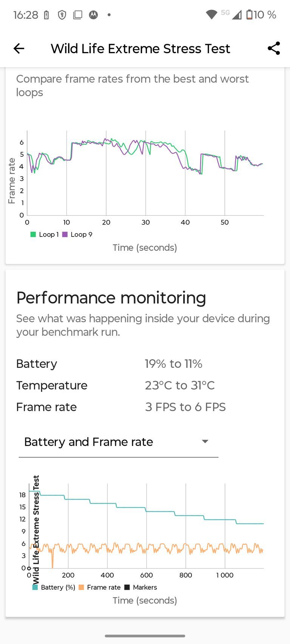Tap the back arrow in the header
290x644 pixels.
pos(19,48)
